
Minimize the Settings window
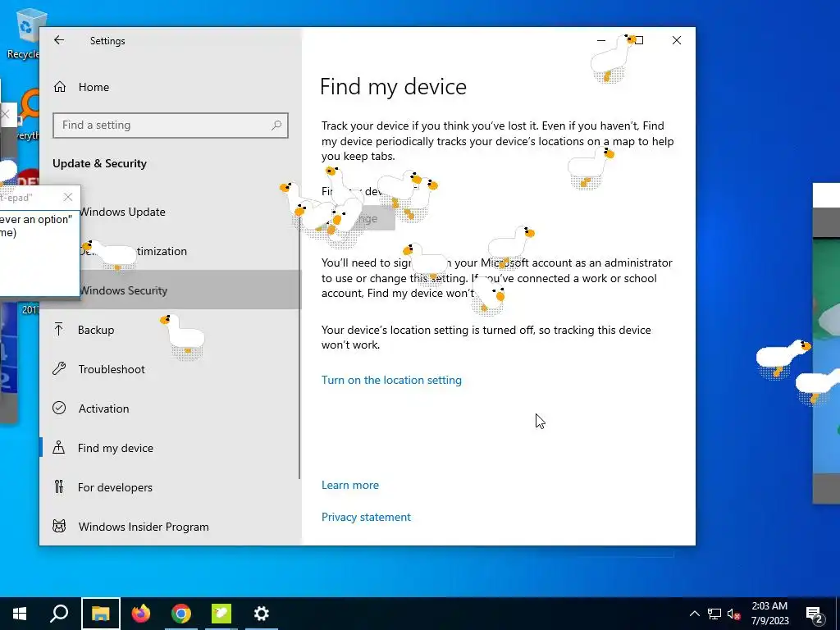[601, 40]
